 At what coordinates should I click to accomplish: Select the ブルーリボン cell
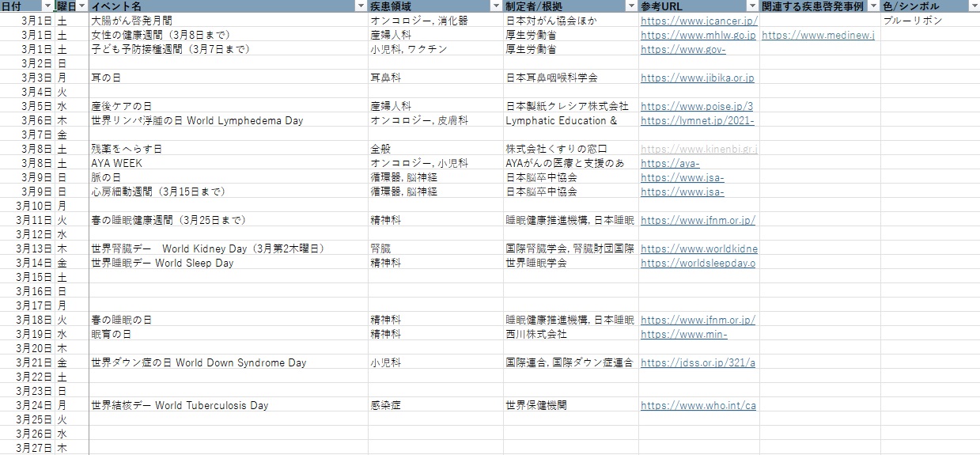[912, 21]
